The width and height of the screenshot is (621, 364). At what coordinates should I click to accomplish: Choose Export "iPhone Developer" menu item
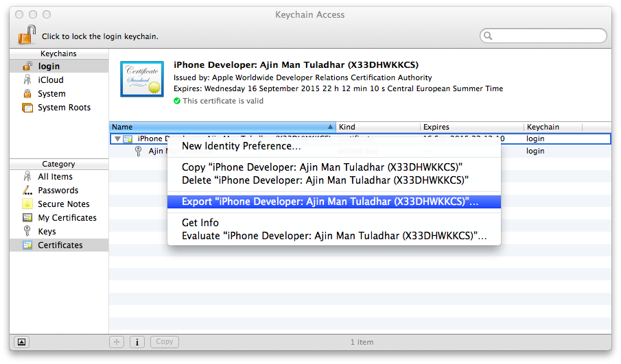334,202
